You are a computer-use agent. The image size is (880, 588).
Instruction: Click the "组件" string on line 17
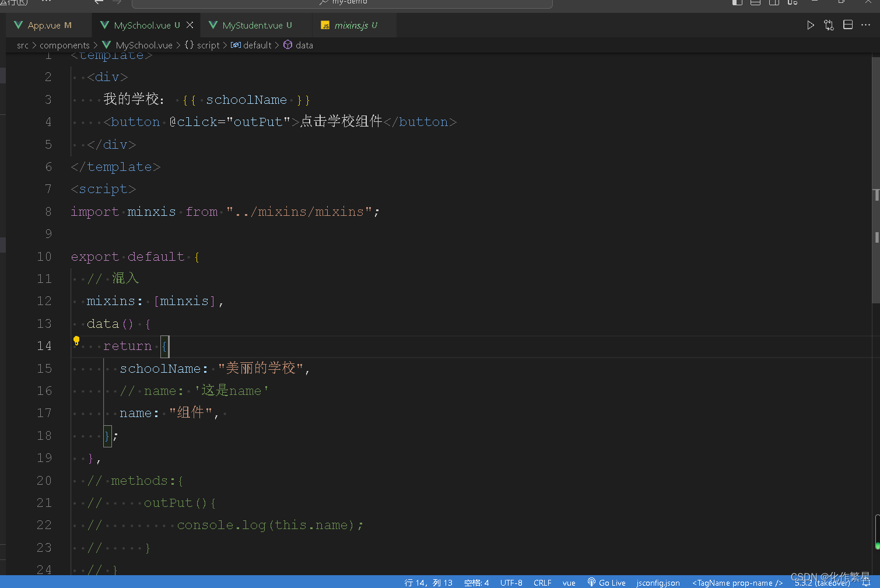(x=191, y=413)
